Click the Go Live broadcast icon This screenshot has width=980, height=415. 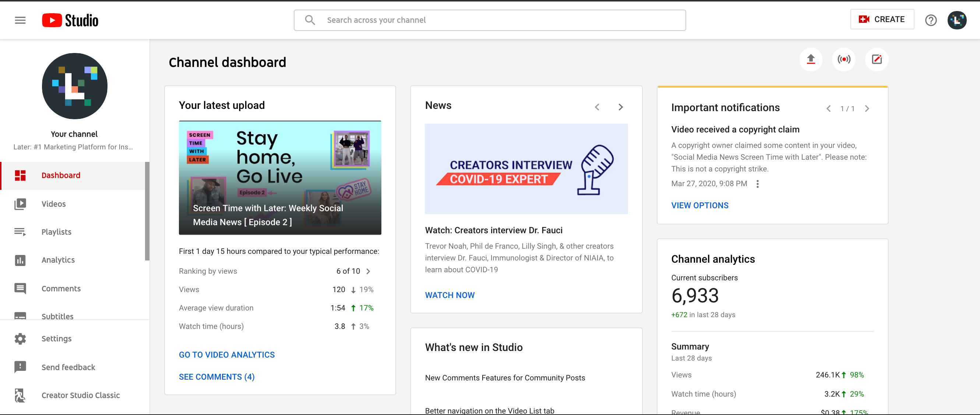tap(843, 59)
